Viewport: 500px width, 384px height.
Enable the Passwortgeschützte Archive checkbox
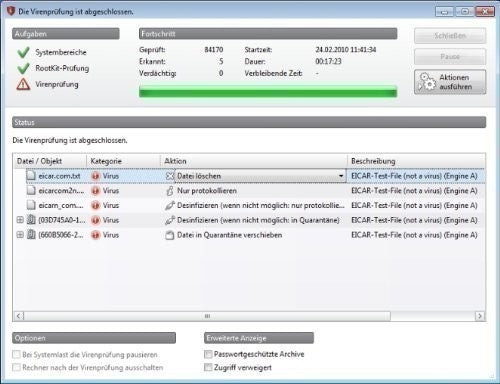(208, 354)
